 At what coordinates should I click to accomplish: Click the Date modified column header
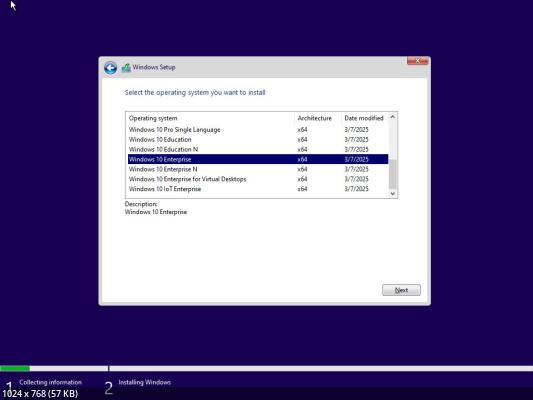[x=364, y=118]
